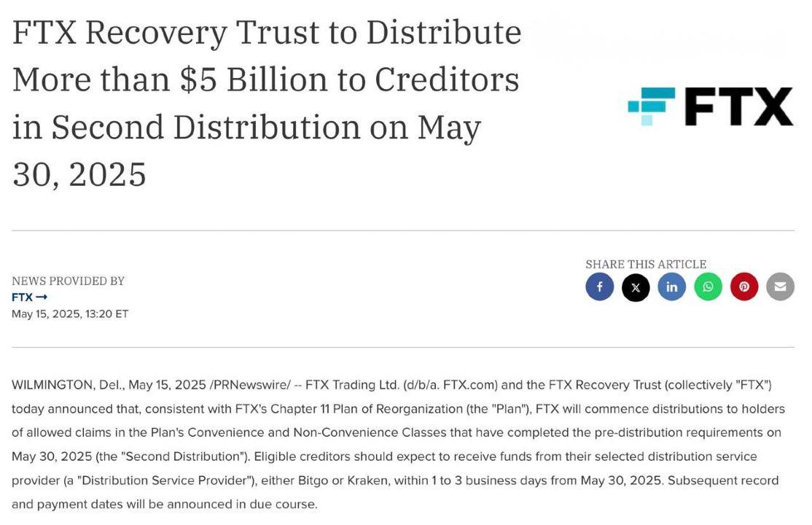
Task: Click the black FTX wordmark in the logo
Action: 738,107
